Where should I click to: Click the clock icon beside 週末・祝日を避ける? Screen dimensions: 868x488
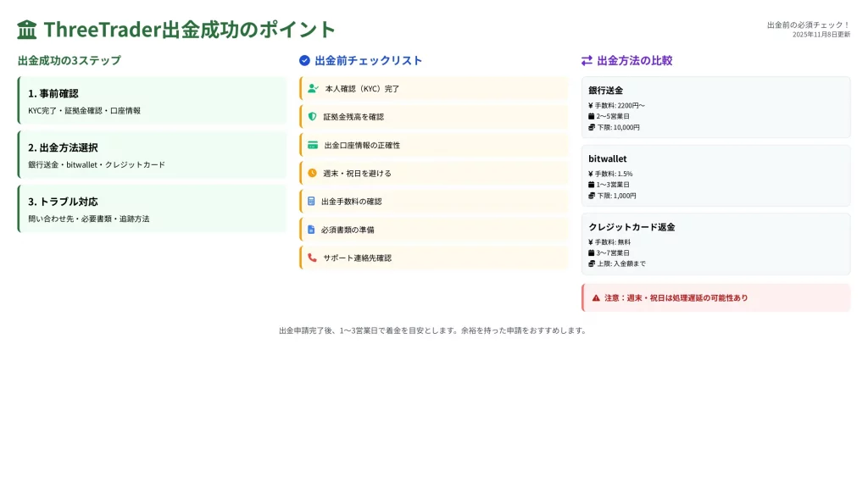point(312,173)
